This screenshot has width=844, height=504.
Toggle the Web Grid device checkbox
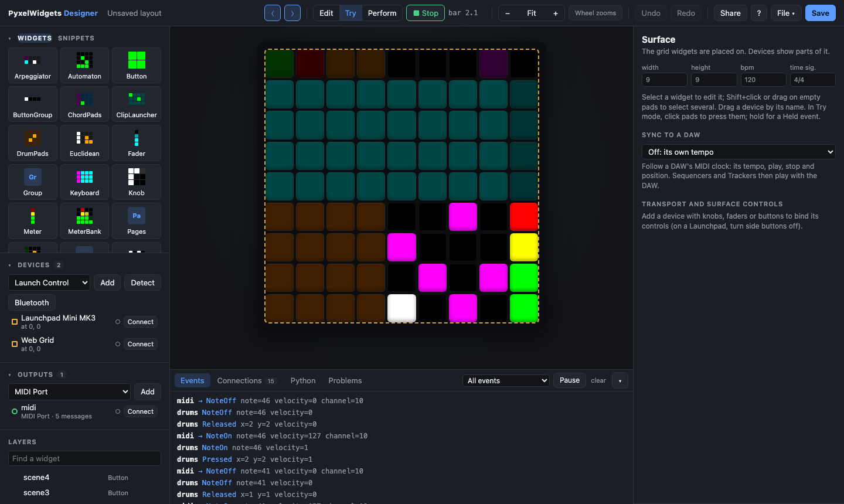(x=15, y=344)
